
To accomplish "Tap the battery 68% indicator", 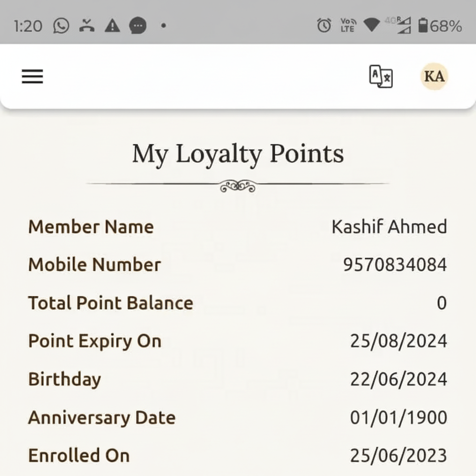I will point(440,26).
